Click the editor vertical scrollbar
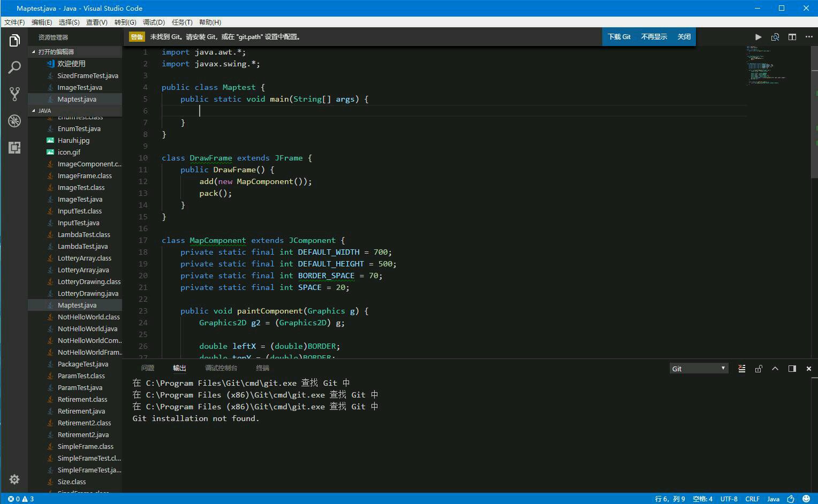The width and height of the screenshot is (818, 504). pyautogui.click(x=814, y=112)
